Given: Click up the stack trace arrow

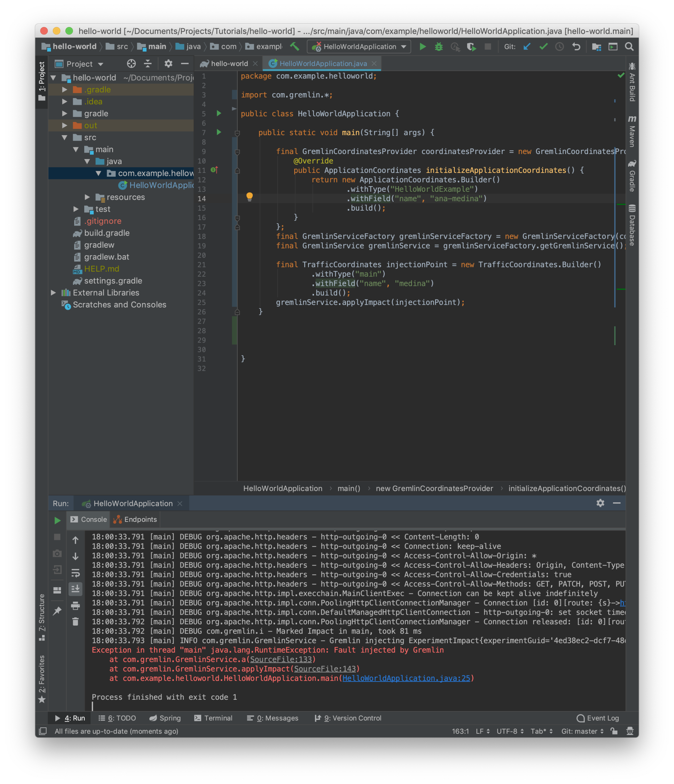Looking at the screenshot, I should (75, 540).
